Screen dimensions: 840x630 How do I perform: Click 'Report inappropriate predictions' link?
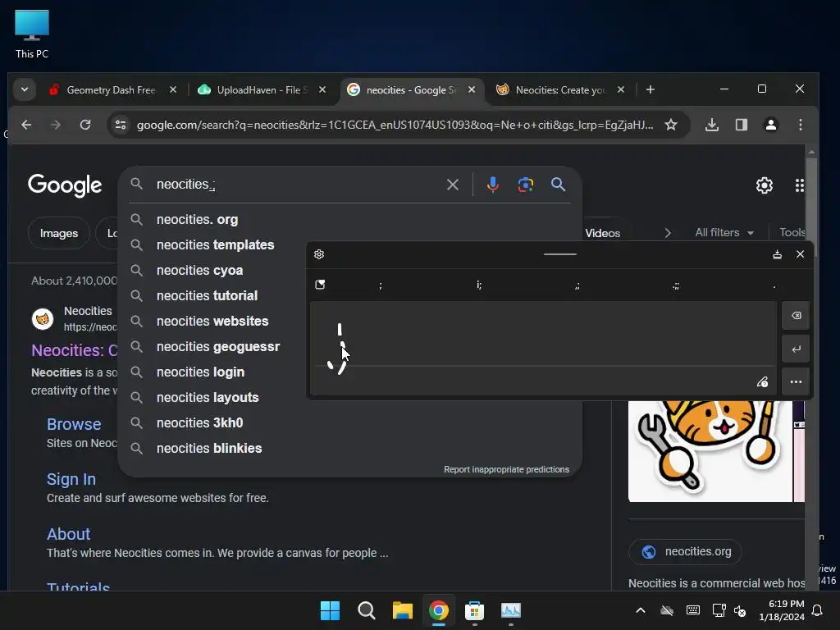(x=506, y=469)
